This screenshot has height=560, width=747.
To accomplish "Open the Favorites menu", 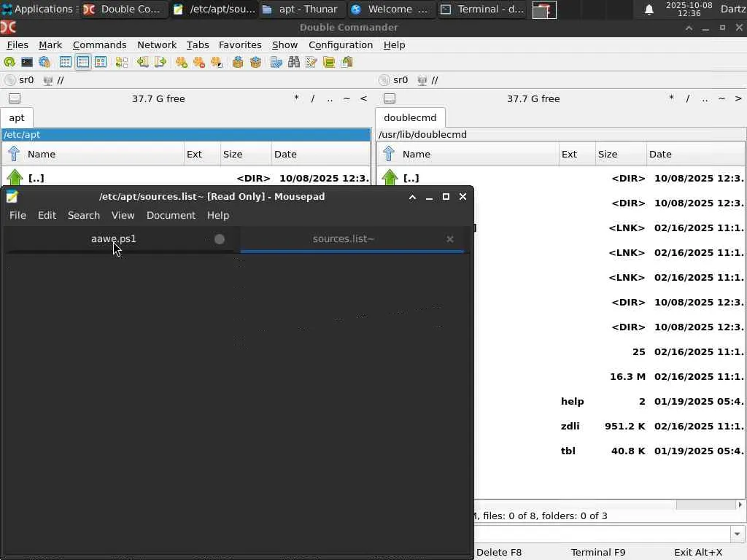I will pos(240,44).
